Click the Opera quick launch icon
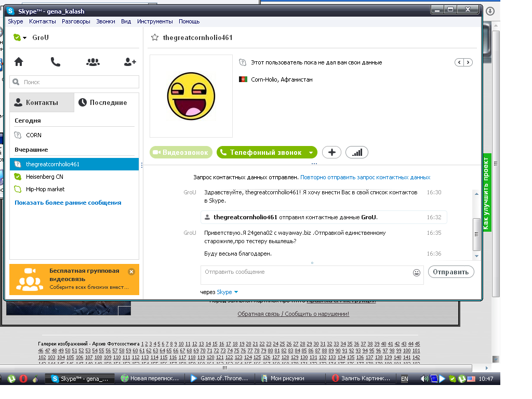The height and width of the screenshot is (399, 532). point(23,378)
